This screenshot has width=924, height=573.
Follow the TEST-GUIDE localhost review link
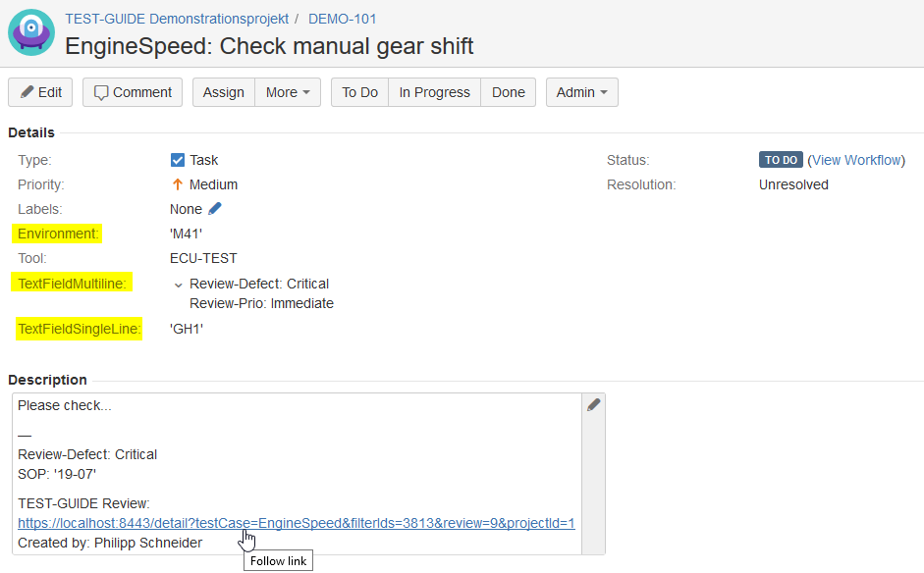[x=296, y=523]
